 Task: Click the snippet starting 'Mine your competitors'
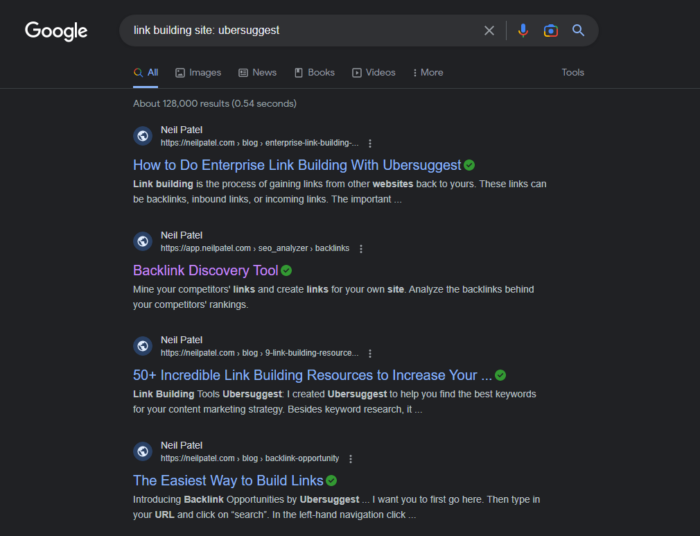pos(333,297)
